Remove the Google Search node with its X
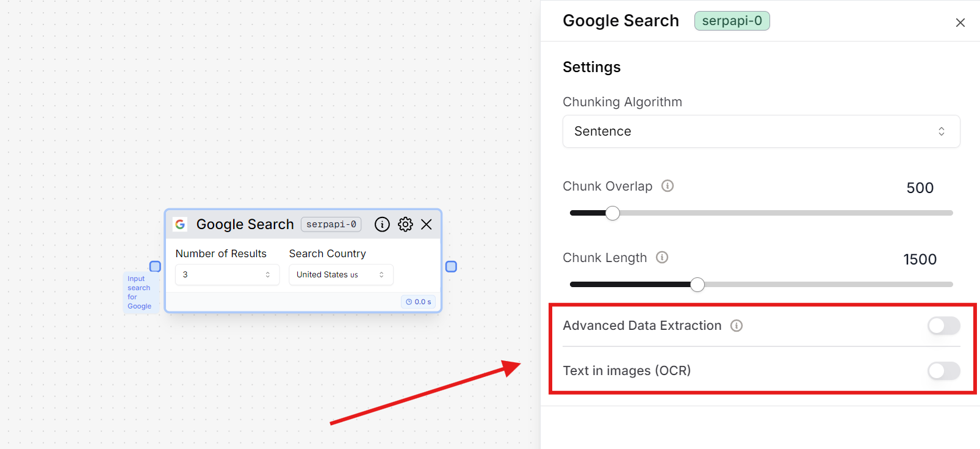This screenshot has width=980, height=449. tap(427, 224)
